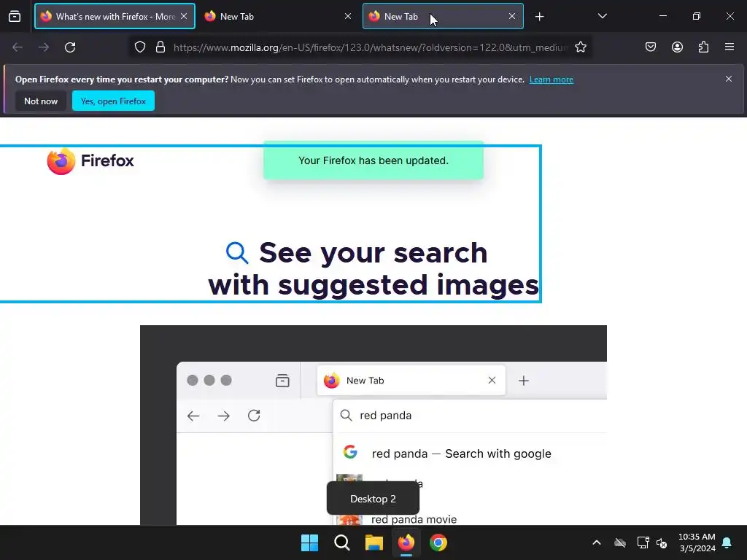Expand the List all tabs dropdown
Viewport: 747px width, 560px height.
(x=602, y=16)
